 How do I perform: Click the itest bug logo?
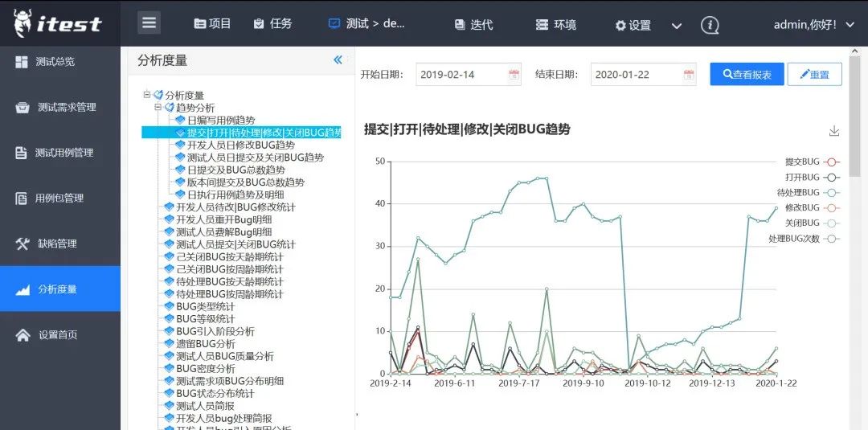(x=58, y=23)
